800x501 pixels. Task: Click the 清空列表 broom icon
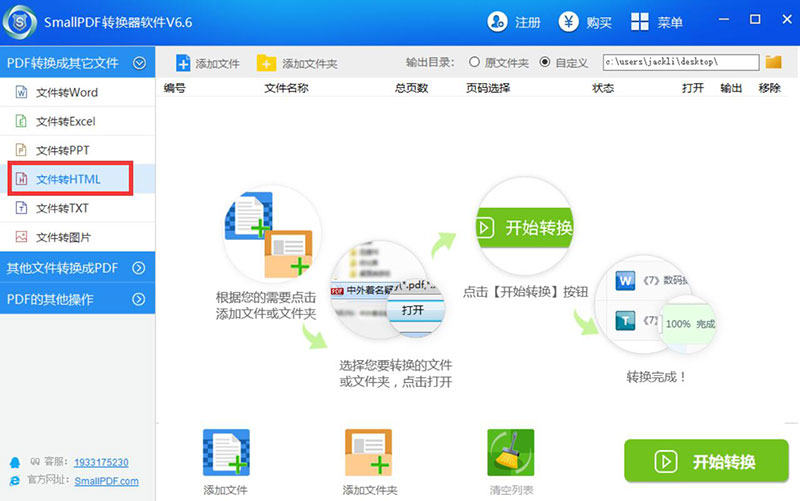(510, 452)
